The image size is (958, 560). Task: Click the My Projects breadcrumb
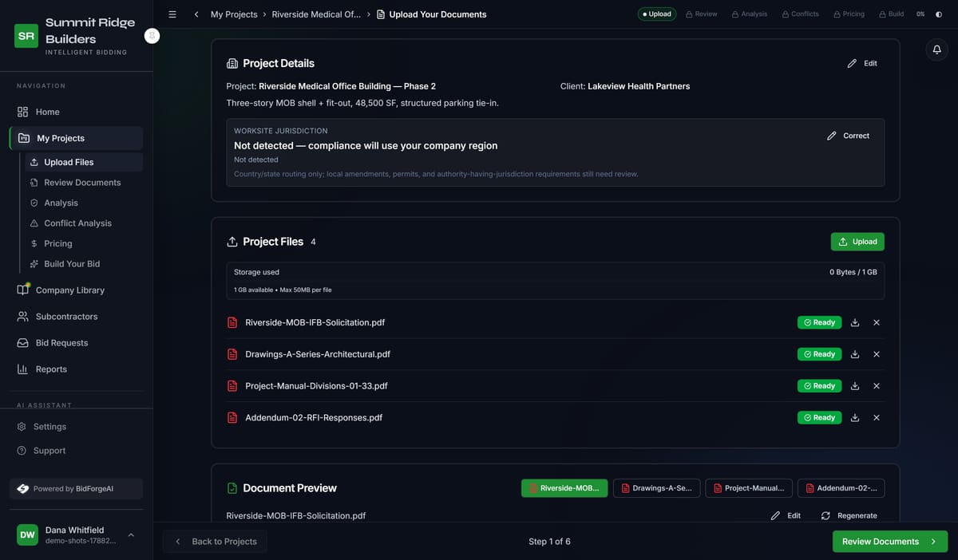coord(234,14)
